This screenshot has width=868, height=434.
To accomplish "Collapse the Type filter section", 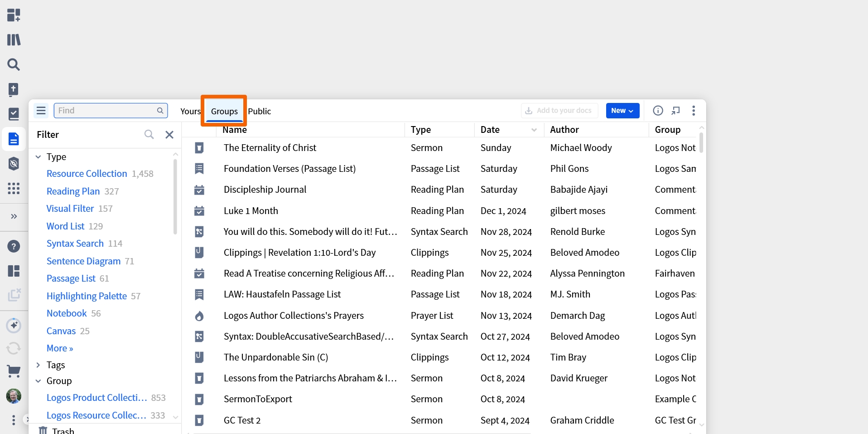I will tap(39, 157).
